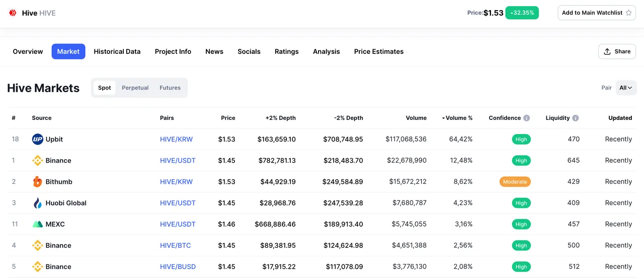Sort by the # column header

pos(14,118)
